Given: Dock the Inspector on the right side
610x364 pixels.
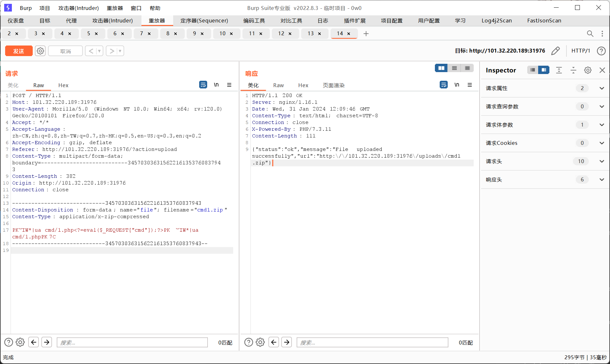Looking at the screenshot, I should (x=544, y=70).
